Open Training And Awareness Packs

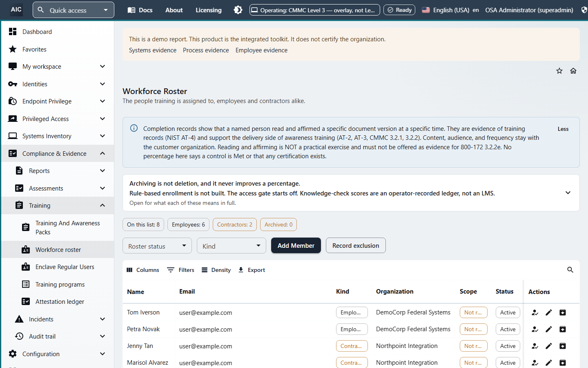point(58,227)
